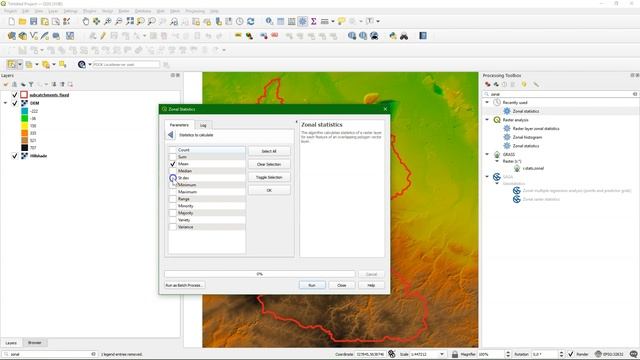Toggle visibility of subcatchments layer
This screenshot has width=640, height=360.
[15, 95]
